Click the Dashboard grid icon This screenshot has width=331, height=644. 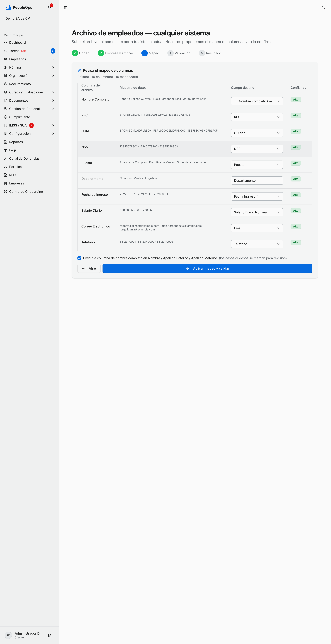6,43
